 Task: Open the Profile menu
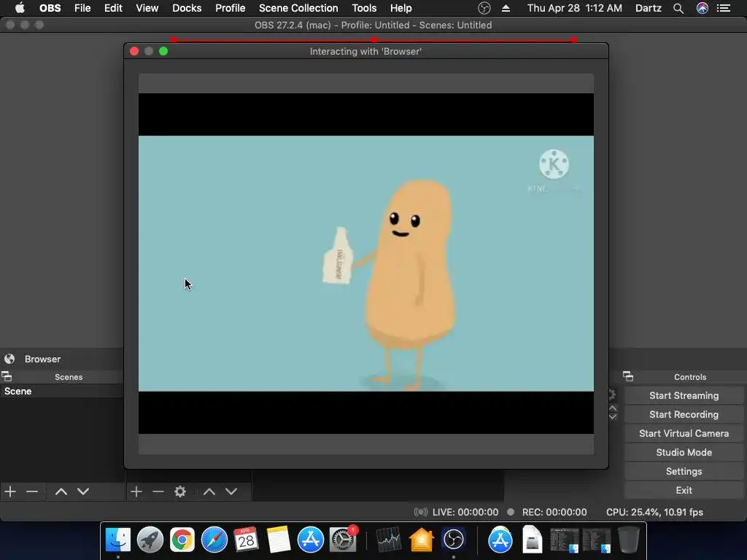click(x=230, y=8)
